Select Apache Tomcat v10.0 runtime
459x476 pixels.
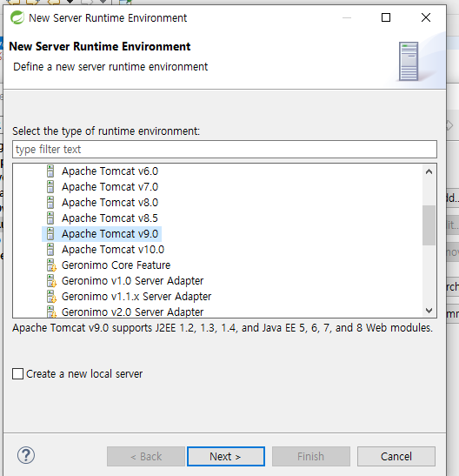tap(113, 250)
